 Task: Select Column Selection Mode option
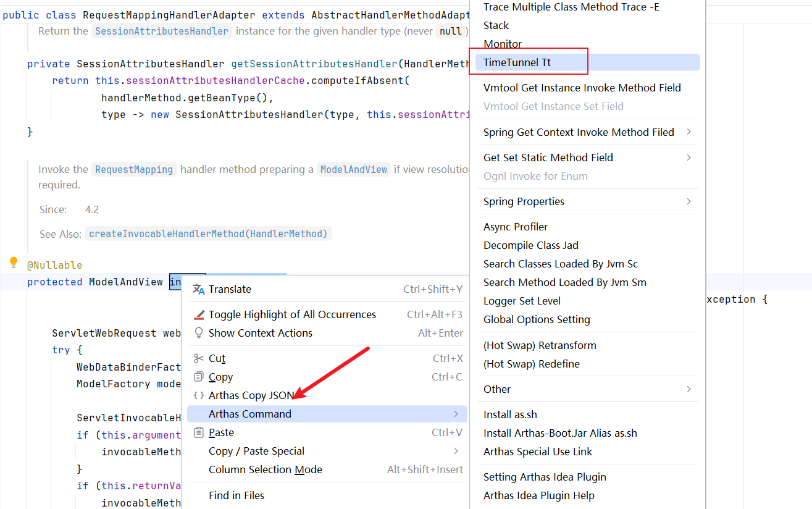pos(265,469)
